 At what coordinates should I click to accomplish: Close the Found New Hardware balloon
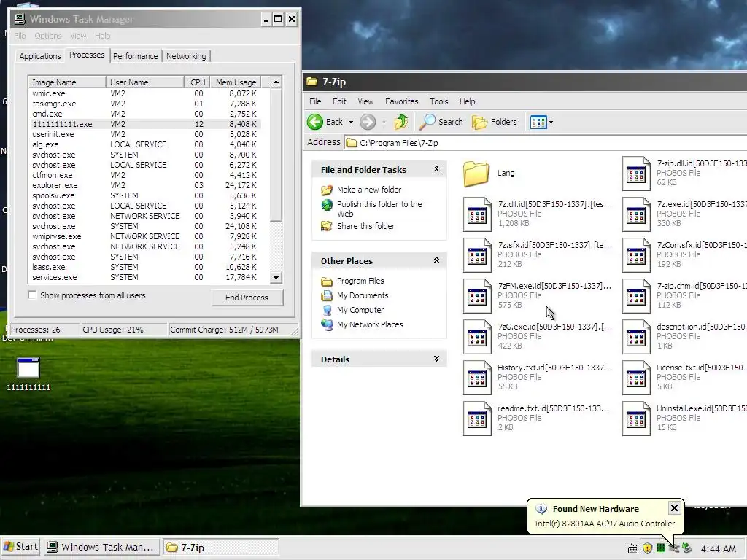click(x=674, y=508)
